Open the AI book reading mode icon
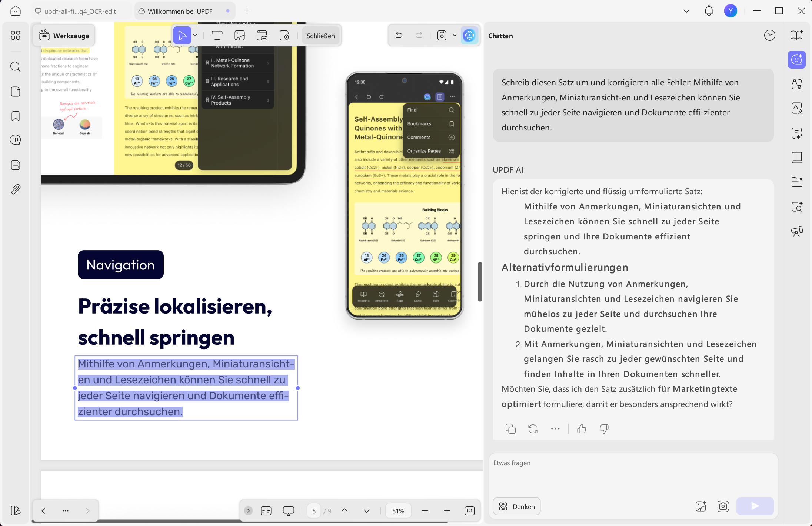This screenshot has width=812, height=526. (796, 35)
